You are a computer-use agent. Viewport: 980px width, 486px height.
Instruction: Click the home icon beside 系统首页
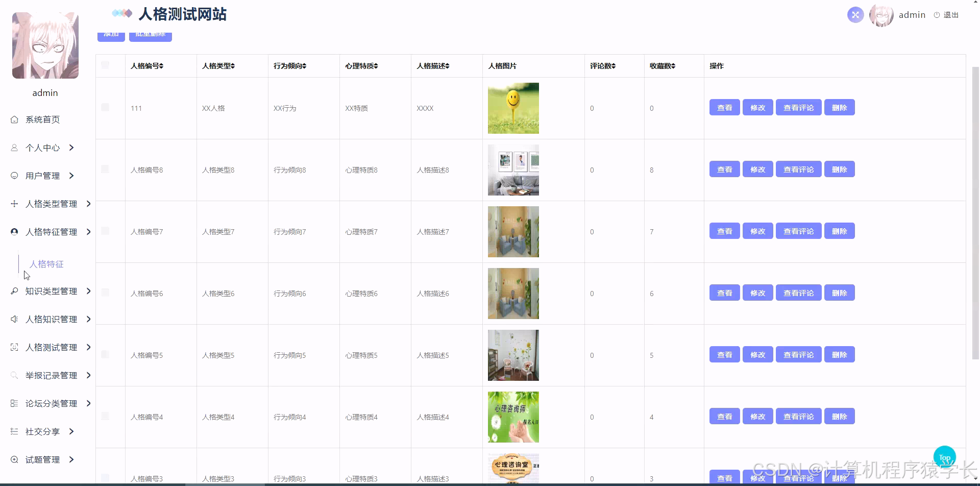[14, 119]
